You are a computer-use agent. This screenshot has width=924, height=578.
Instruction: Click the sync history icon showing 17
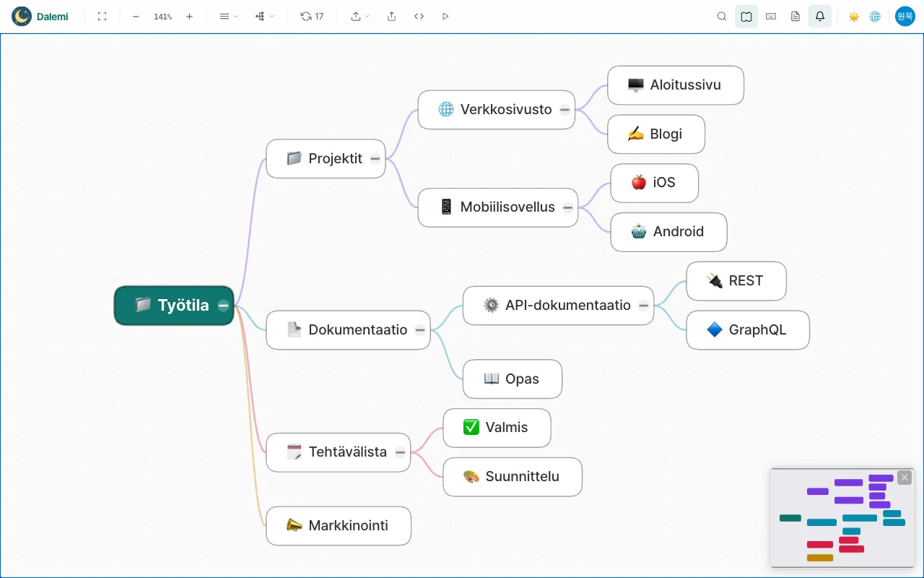(312, 16)
